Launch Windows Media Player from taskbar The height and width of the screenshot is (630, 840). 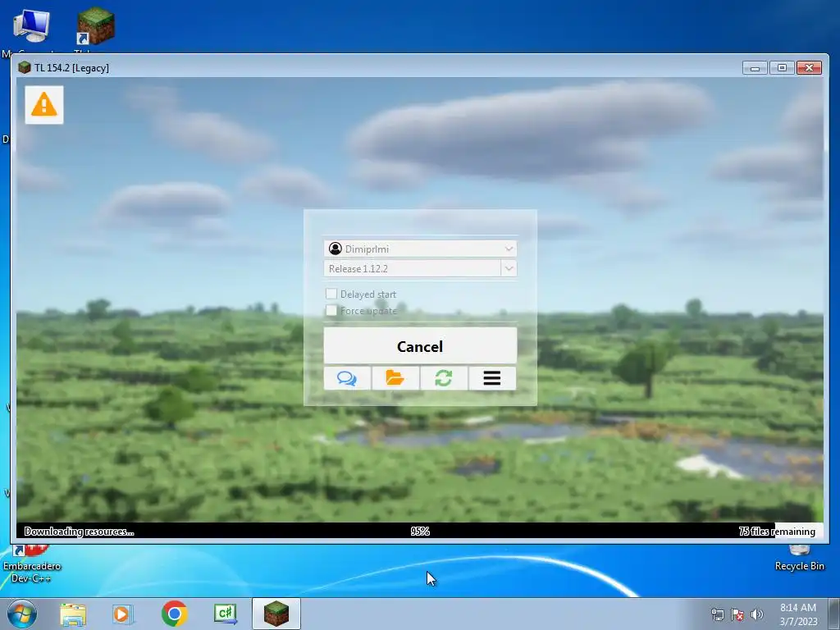[123, 614]
